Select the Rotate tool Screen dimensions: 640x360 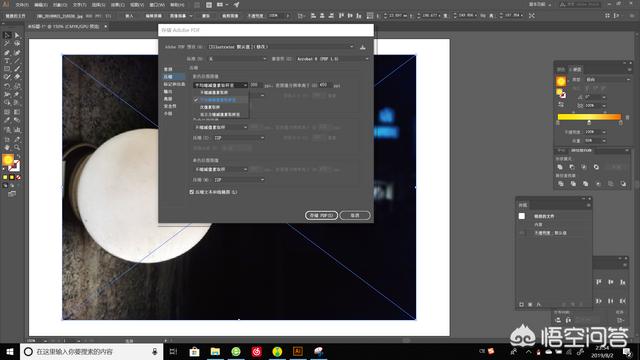(7, 86)
